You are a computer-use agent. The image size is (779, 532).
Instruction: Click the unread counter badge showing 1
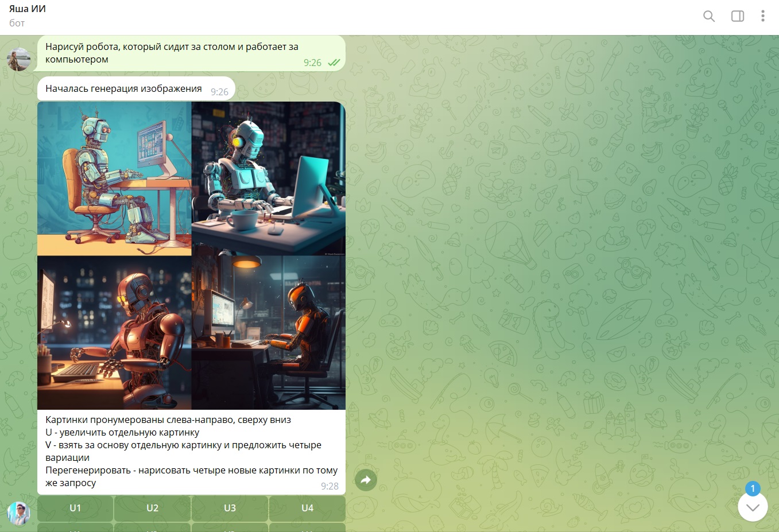(x=753, y=489)
